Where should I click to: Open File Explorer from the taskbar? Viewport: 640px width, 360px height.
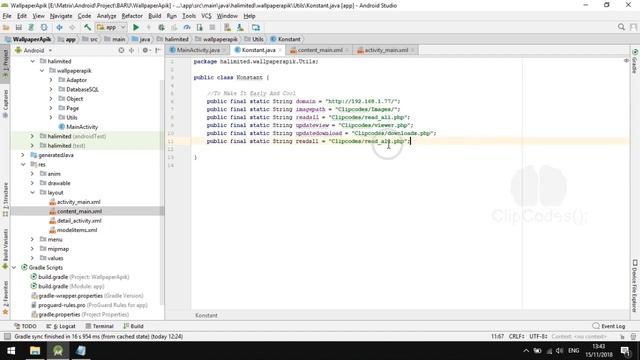click(x=35, y=351)
